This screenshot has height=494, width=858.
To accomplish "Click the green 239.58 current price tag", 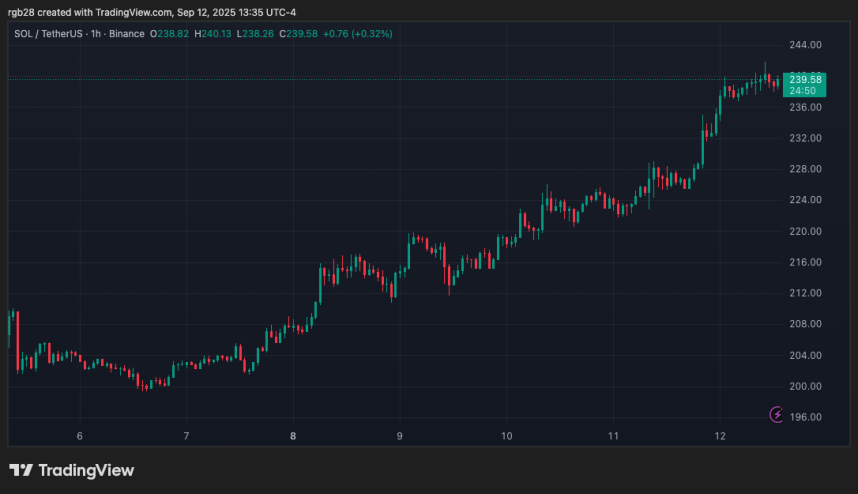I will 804,79.
